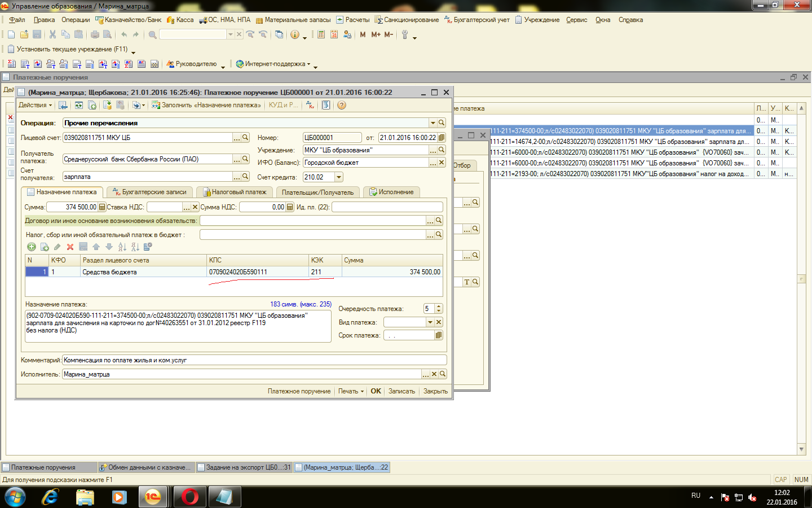Click the green add row icon

pyautogui.click(x=32, y=247)
